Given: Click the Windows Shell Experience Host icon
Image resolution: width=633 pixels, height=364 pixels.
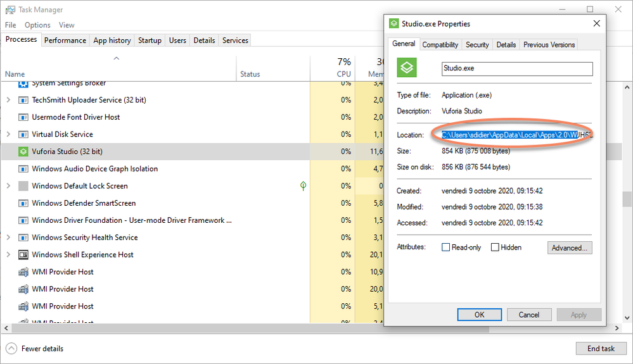Looking at the screenshot, I should (23, 254).
